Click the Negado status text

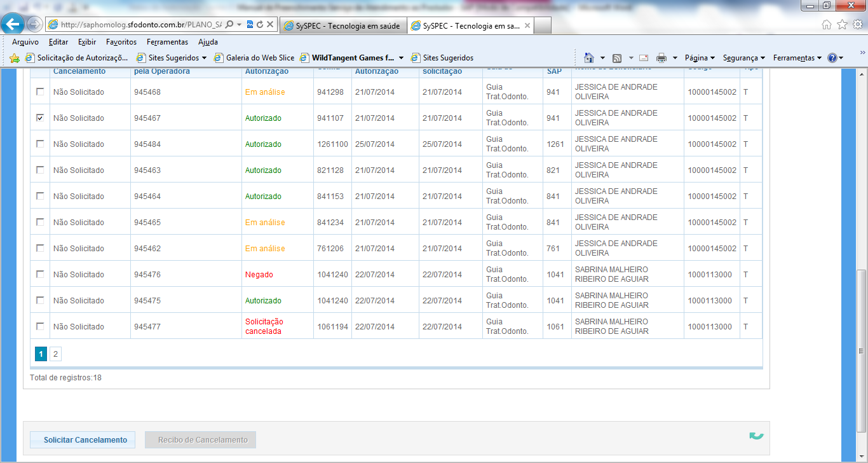[x=259, y=275]
